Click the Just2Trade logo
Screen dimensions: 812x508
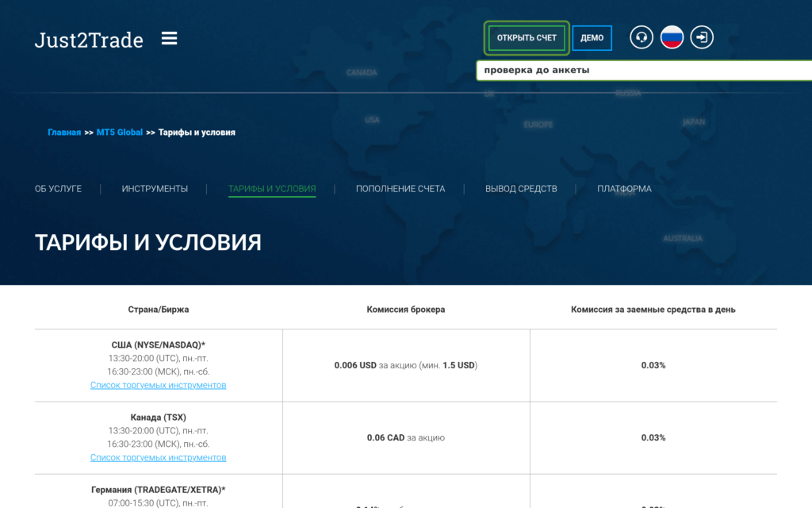pyautogui.click(x=89, y=40)
